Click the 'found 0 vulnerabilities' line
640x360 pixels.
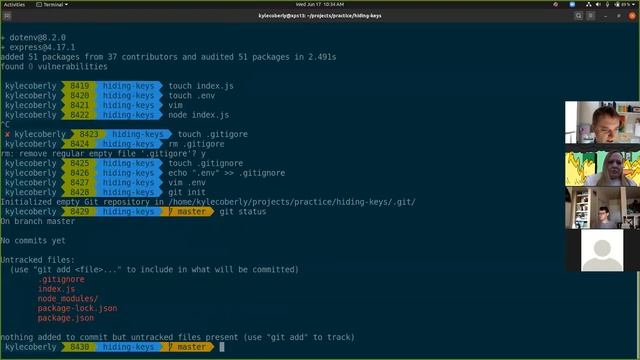[x=54, y=67]
